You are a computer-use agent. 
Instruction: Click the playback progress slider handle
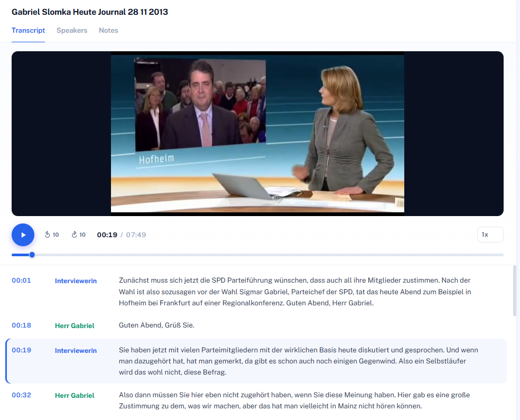point(32,255)
